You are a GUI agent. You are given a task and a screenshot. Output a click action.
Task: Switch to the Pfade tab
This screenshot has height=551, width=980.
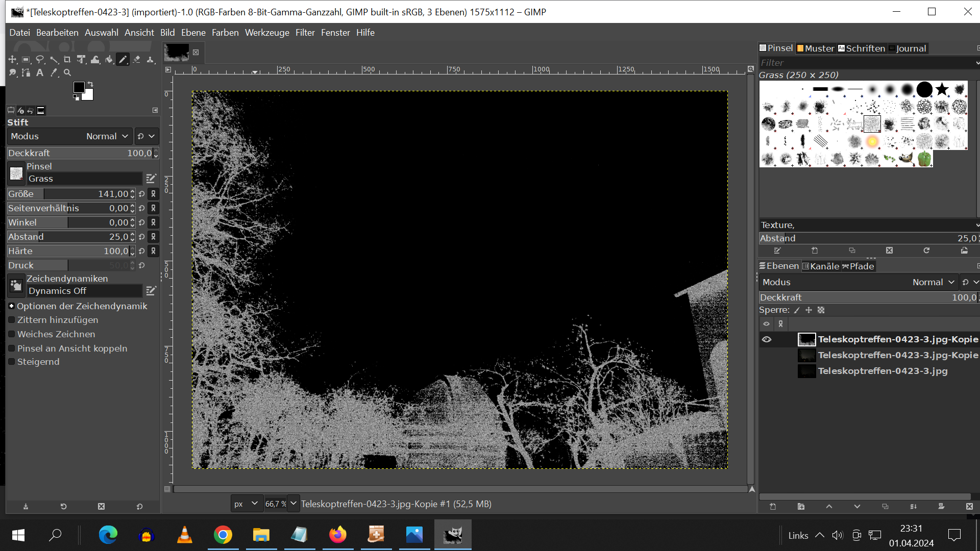(858, 266)
